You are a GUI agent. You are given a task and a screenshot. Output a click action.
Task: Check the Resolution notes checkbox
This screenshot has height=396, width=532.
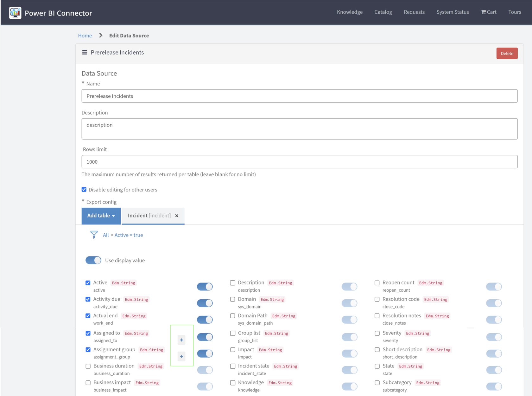point(377,316)
